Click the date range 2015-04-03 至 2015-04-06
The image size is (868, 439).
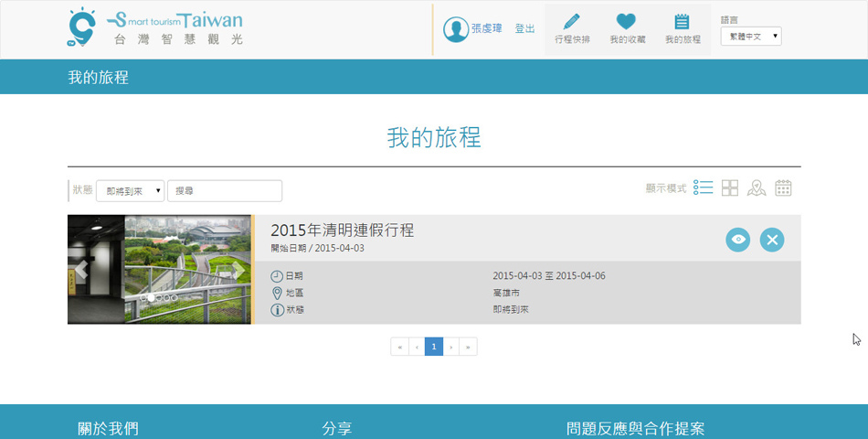click(548, 276)
